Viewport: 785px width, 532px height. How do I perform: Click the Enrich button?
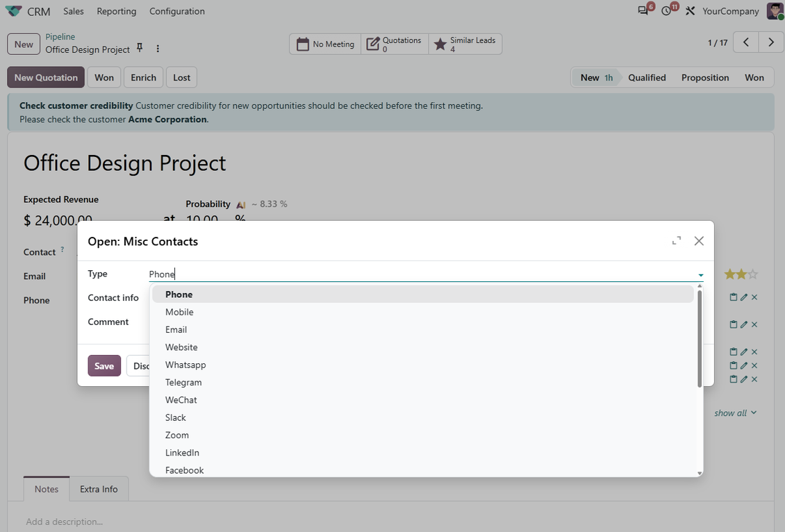(x=144, y=78)
